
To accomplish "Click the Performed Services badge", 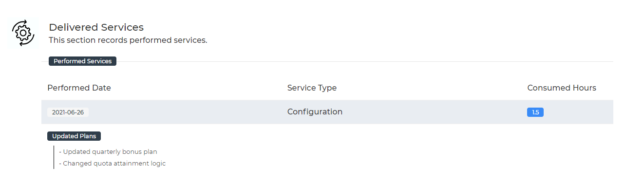I will tap(82, 61).
